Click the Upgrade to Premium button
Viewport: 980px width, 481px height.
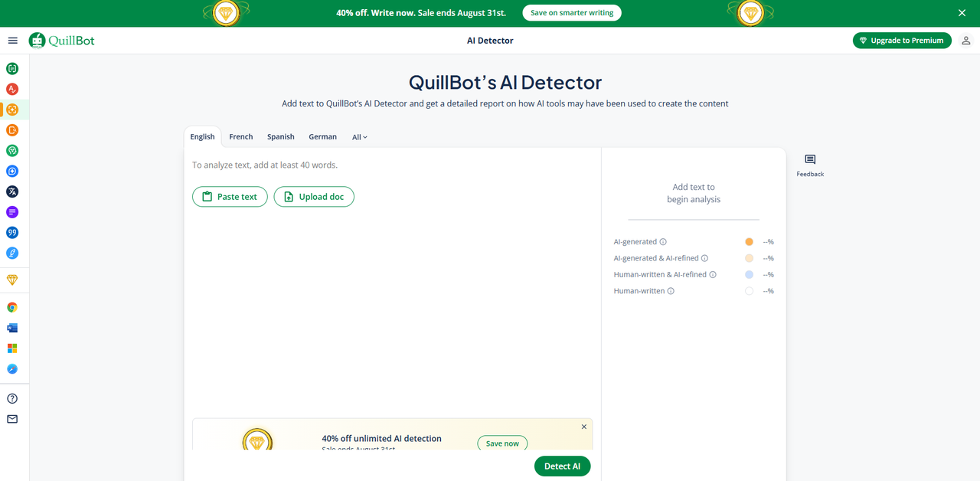902,41
